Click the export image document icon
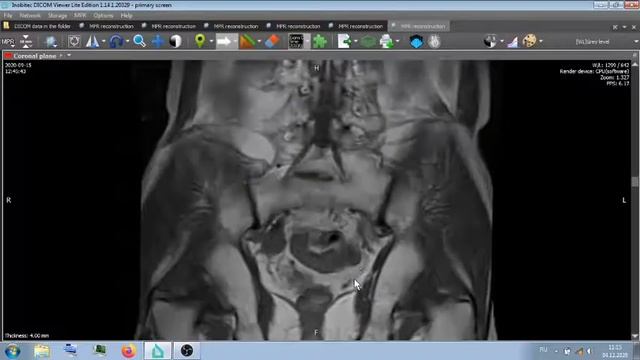This screenshot has height=360, width=640. 344,41
